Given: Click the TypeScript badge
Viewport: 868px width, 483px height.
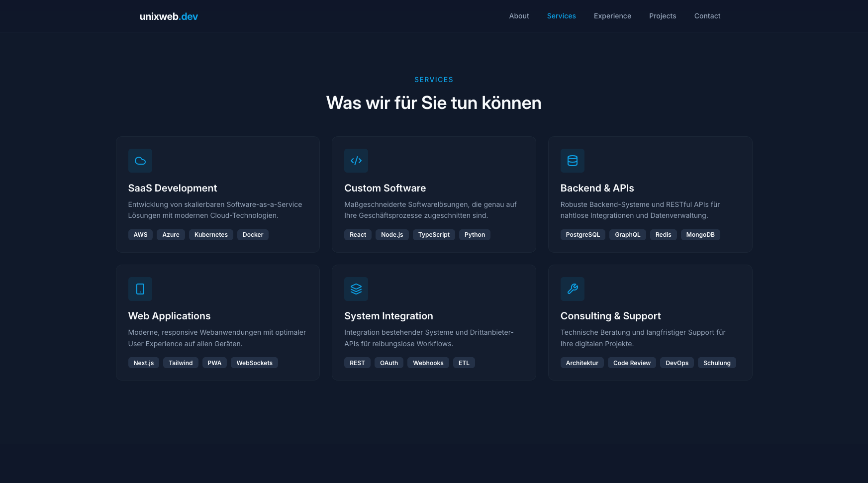Looking at the screenshot, I should pyautogui.click(x=434, y=234).
